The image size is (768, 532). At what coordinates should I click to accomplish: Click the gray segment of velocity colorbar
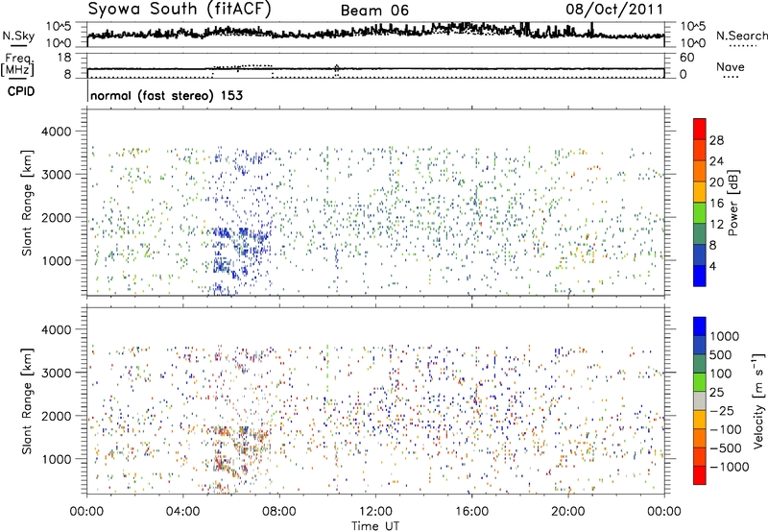coord(700,401)
